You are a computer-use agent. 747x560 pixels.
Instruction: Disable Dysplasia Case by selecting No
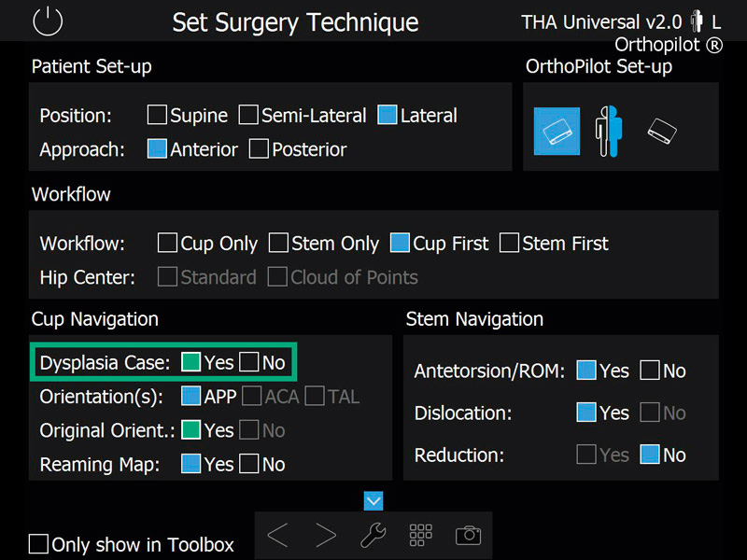[250, 362]
